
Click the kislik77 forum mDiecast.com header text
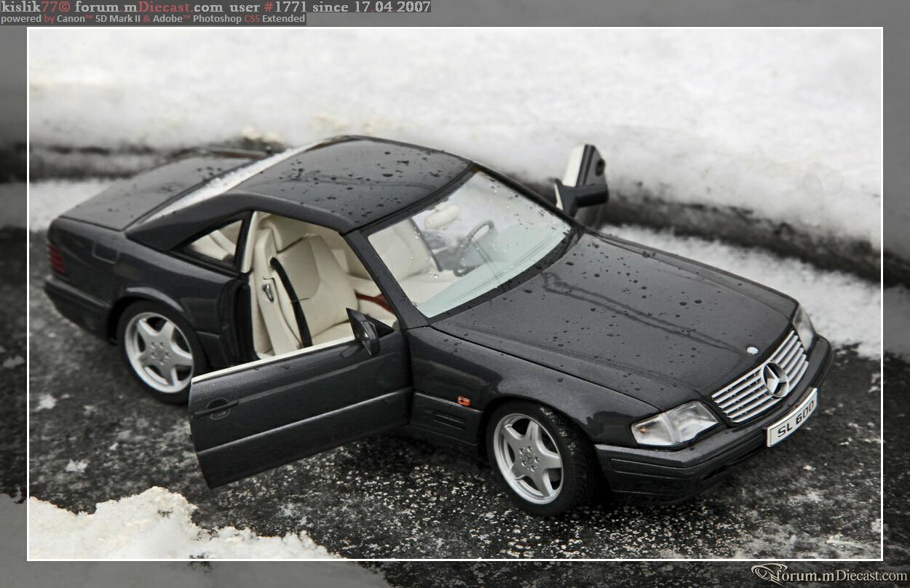(215, 7)
